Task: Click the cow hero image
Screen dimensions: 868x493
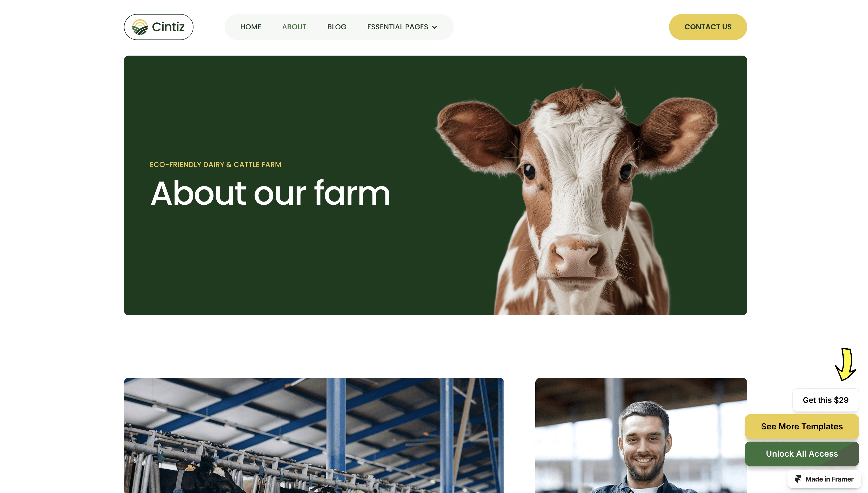Action: click(576, 200)
